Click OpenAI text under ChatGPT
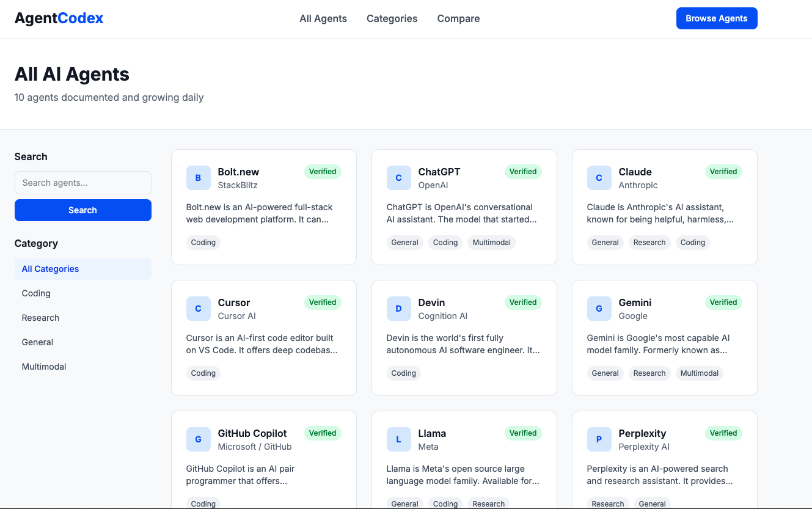This screenshot has width=812, height=509. click(433, 185)
